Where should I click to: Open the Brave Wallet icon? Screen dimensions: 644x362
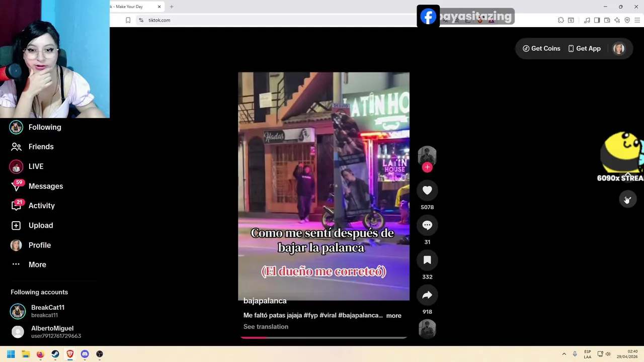[607, 20]
